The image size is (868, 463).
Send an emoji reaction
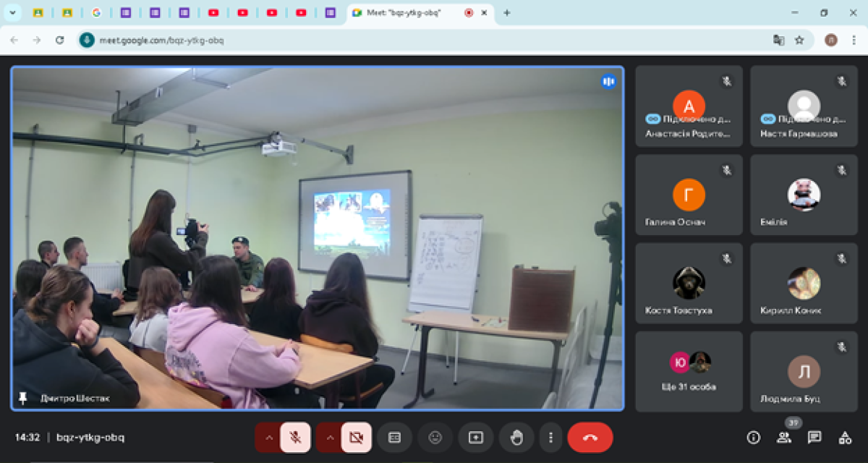pyautogui.click(x=435, y=438)
